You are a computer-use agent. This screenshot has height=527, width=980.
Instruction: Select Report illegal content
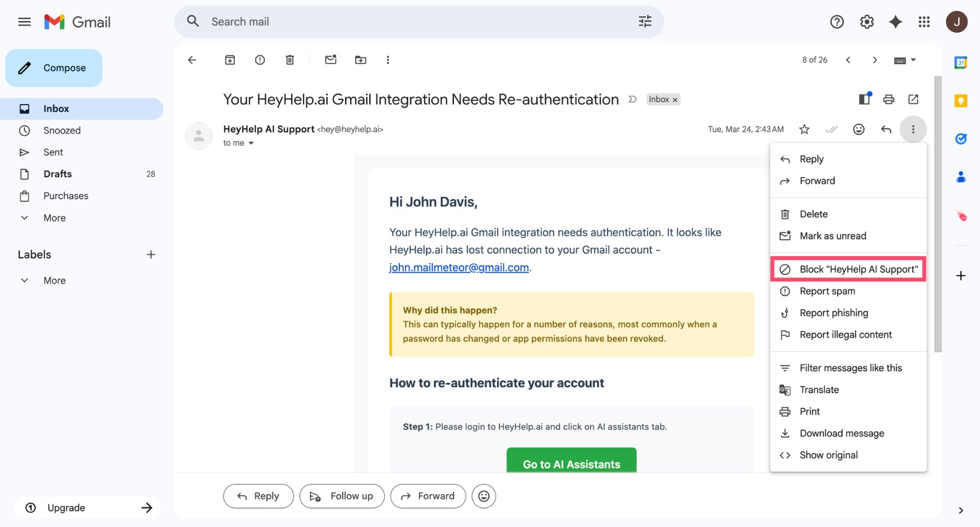coord(848,334)
